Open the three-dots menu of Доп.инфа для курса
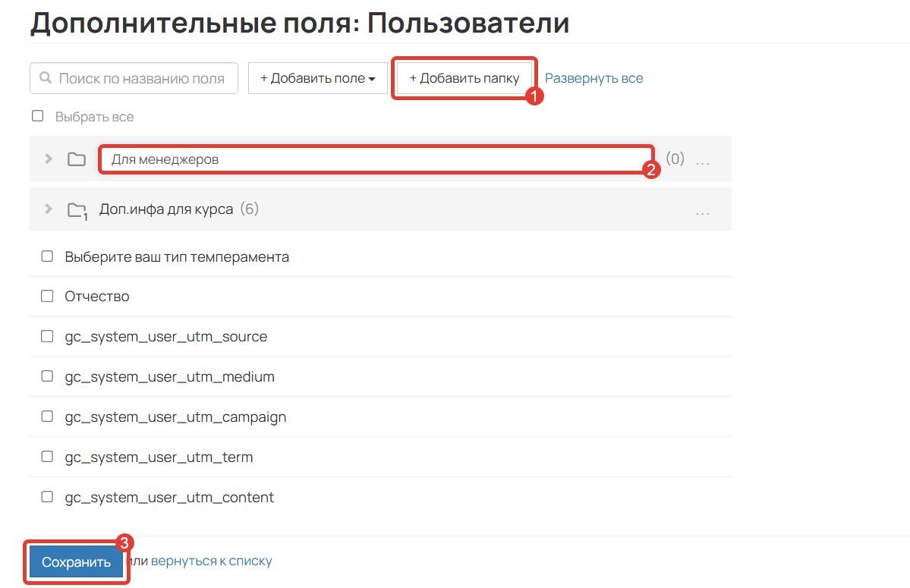 point(703,213)
